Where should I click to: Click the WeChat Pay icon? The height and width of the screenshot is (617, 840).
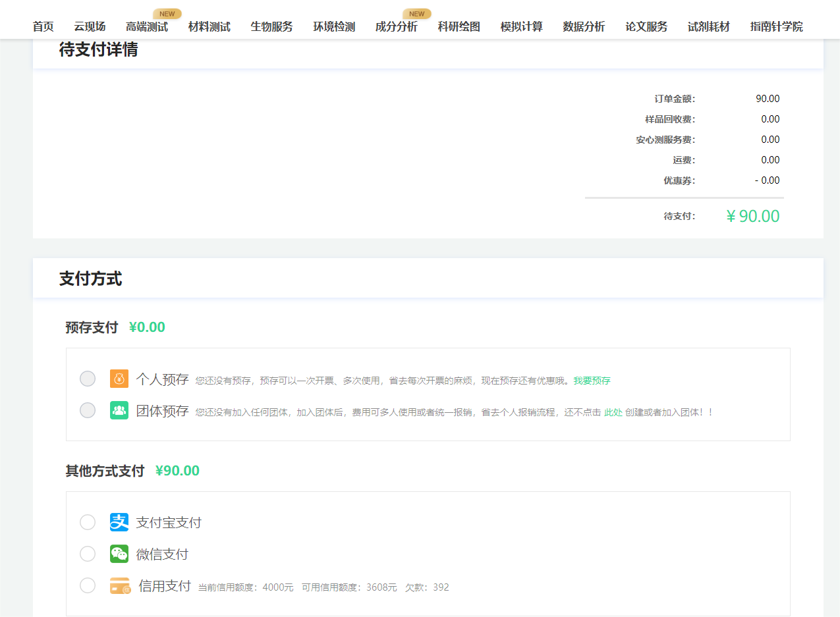coord(119,554)
